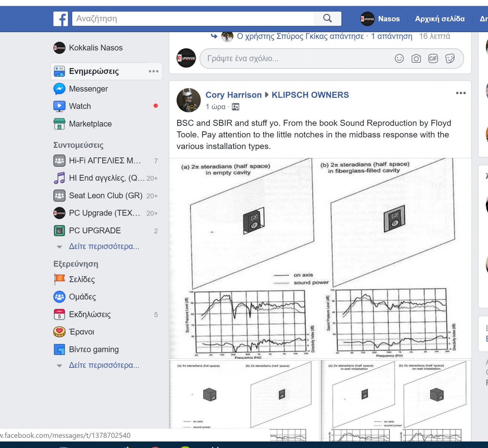Open the large half-space speaker diagram image

(320, 258)
